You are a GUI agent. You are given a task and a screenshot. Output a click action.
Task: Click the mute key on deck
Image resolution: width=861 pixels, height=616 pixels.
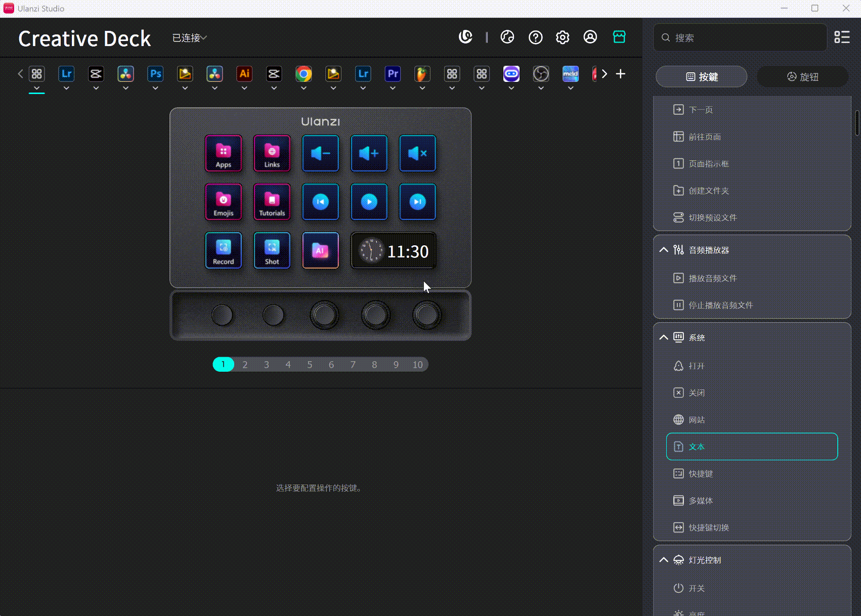point(417,153)
